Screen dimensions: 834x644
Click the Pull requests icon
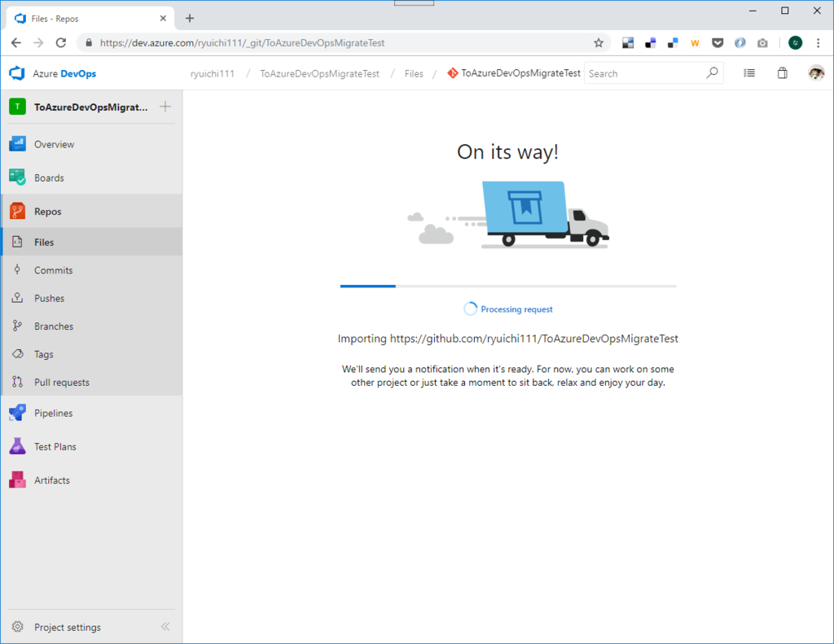(17, 382)
